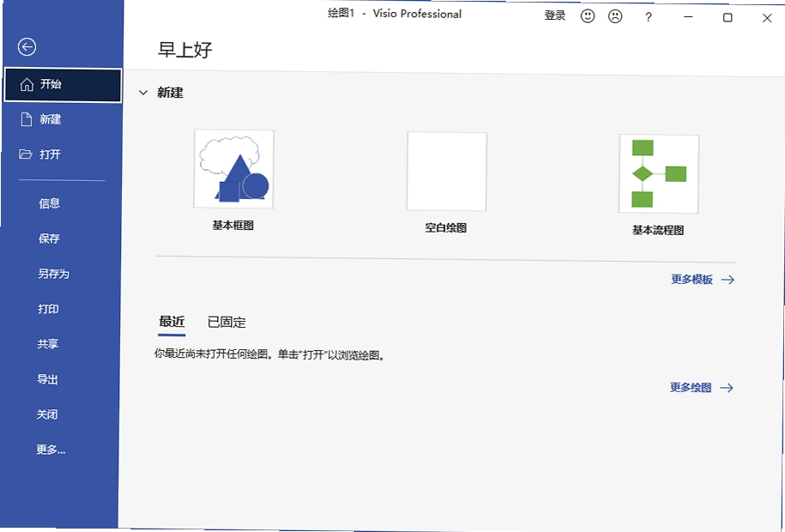Switch to the 最近 tab
The height and width of the screenshot is (532, 785).
click(x=172, y=322)
